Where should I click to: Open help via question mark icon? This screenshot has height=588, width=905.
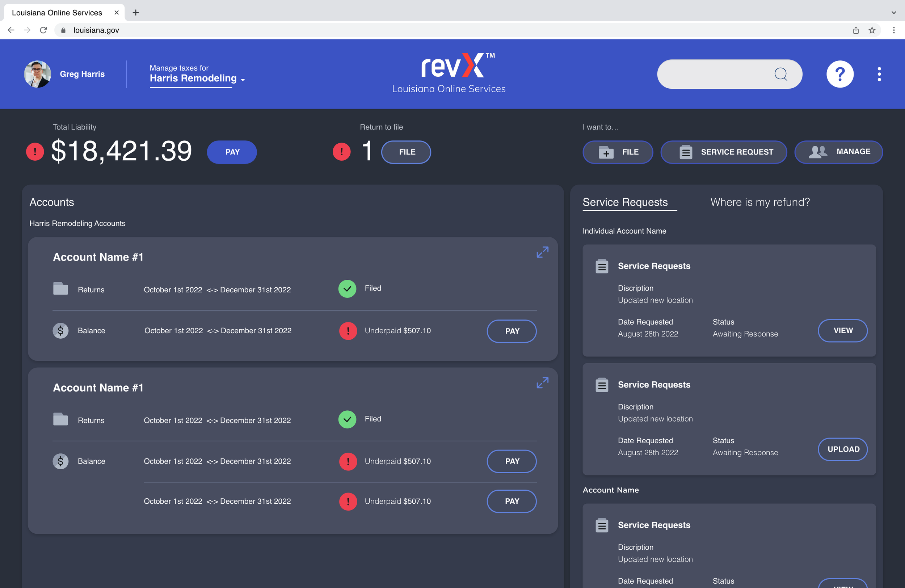(x=839, y=74)
